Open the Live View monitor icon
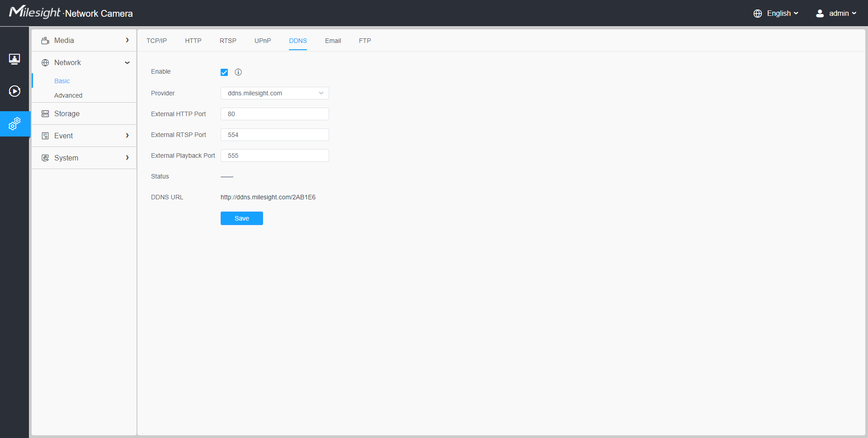Viewport: 868px width, 438px height. (14, 59)
